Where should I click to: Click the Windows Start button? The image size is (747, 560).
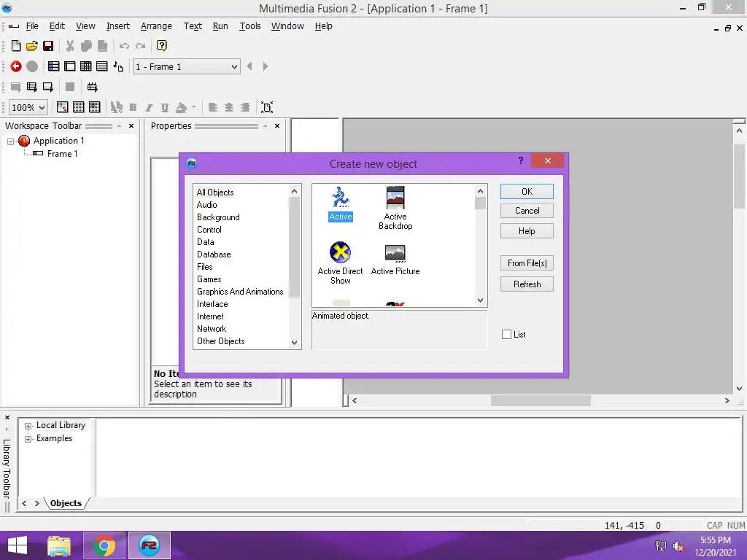(x=18, y=545)
